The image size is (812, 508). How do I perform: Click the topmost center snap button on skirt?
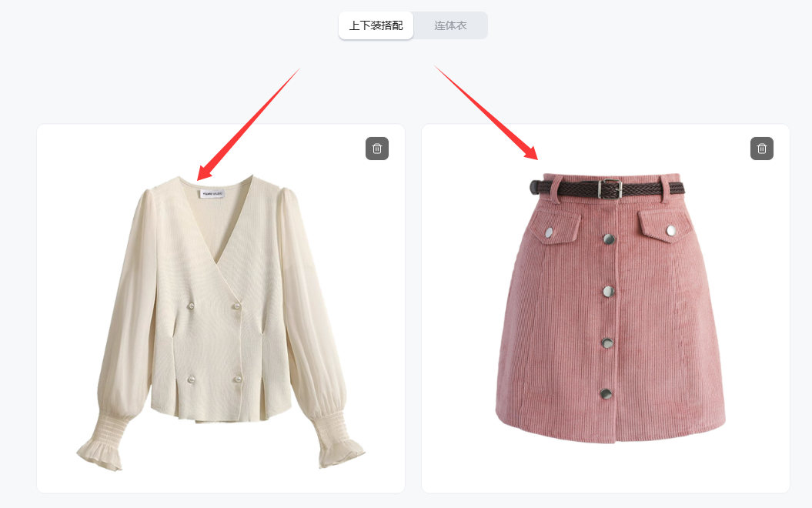click(609, 239)
